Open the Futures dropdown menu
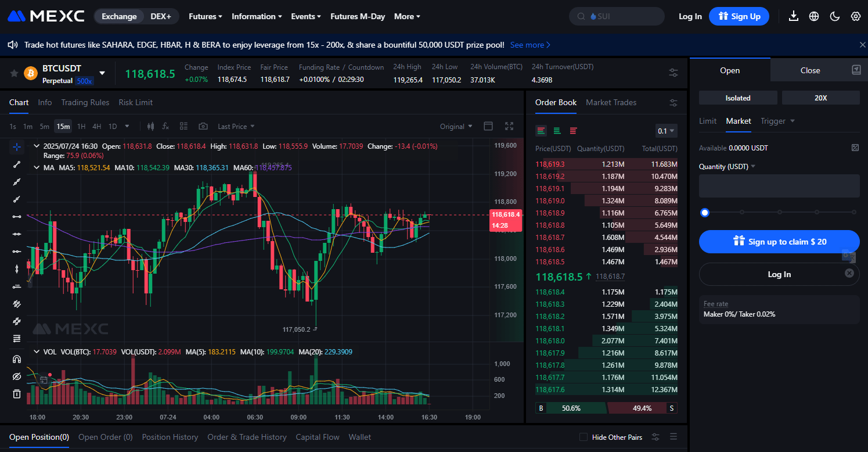The width and height of the screenshot is (868, 452). tap(206, 16)
